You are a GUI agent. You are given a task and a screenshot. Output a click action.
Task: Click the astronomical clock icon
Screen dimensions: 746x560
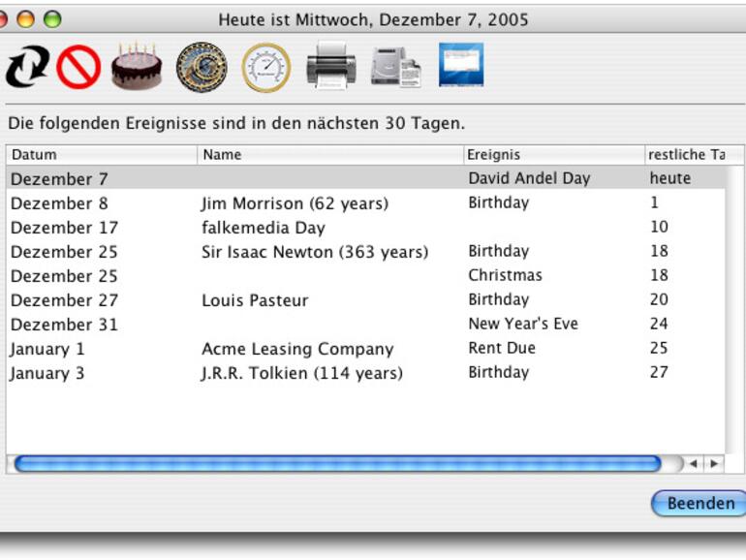coord(201,68)
